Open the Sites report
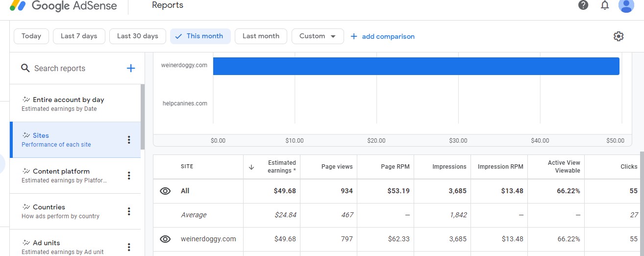Image resolution: width=644 pixels, height=256 pixels. (x=75, y=140)
